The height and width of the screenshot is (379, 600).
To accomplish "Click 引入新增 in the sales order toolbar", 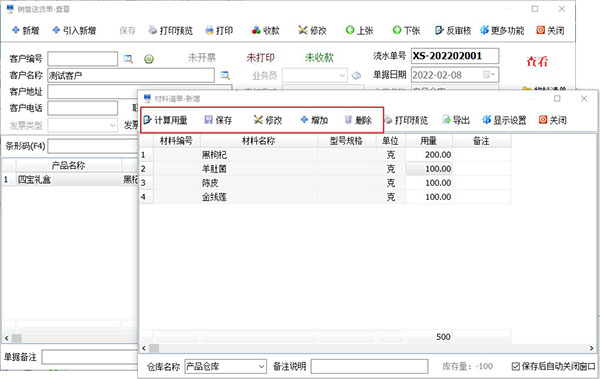I will click(74, 30).
